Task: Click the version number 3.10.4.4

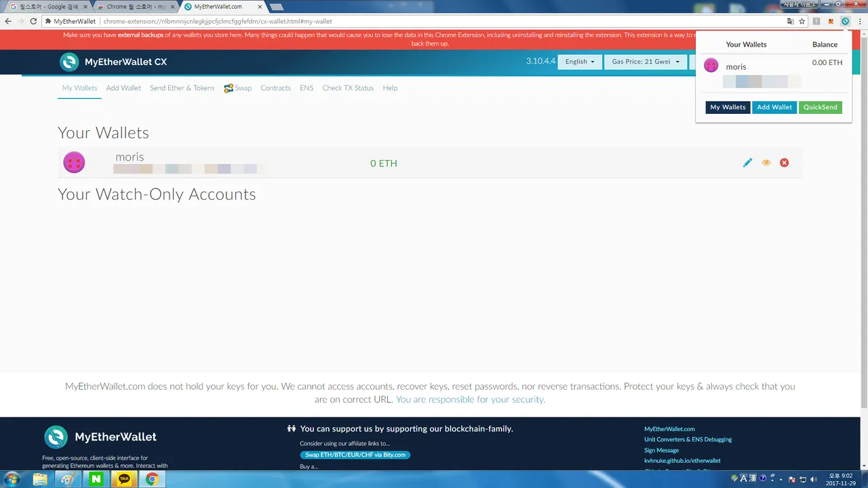Action: (540, 61)
